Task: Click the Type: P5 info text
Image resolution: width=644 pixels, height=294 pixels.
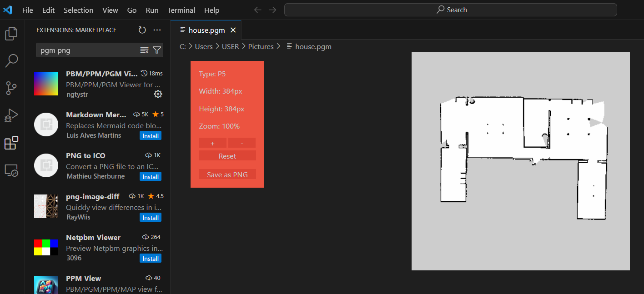Action: pos(212,74)
